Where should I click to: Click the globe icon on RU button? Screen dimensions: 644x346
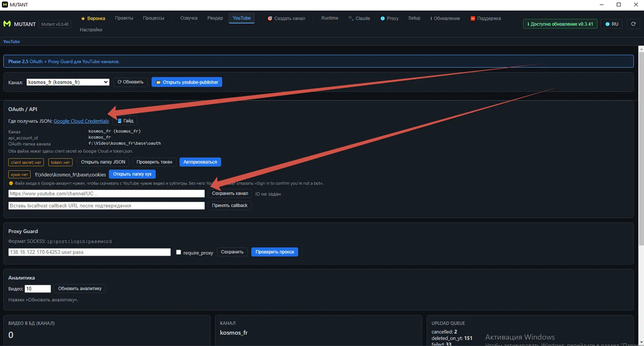(607, 24)
